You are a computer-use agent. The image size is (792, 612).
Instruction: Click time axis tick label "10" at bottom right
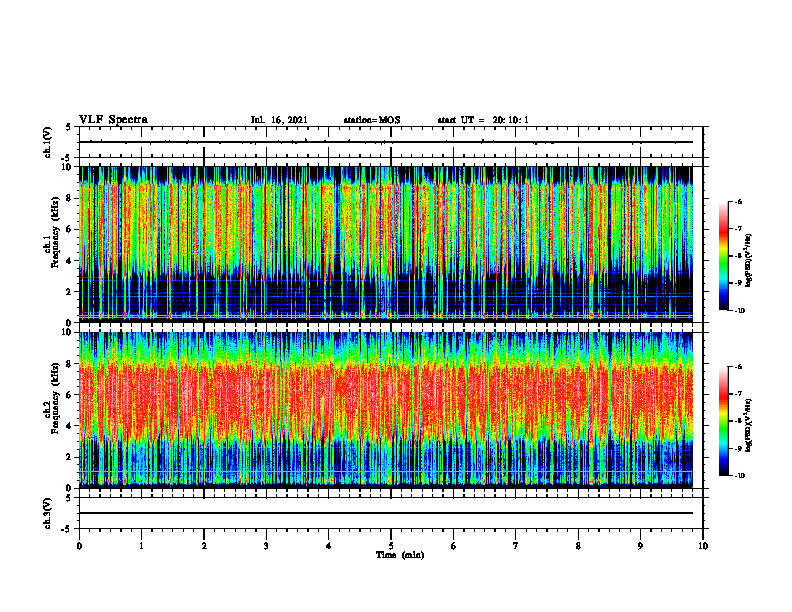tap(703, 546)
